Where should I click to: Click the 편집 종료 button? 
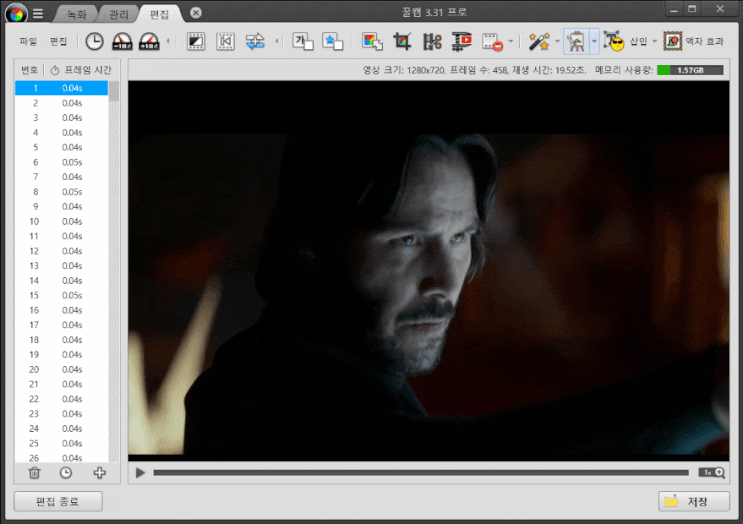(x=58, y=501)
